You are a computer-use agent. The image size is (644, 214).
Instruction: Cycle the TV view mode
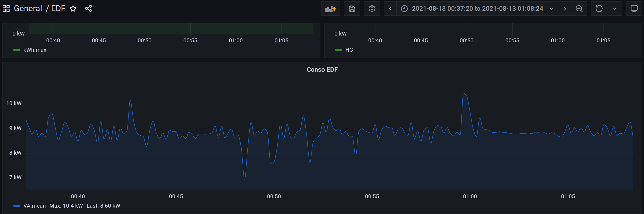coord(634,8)
